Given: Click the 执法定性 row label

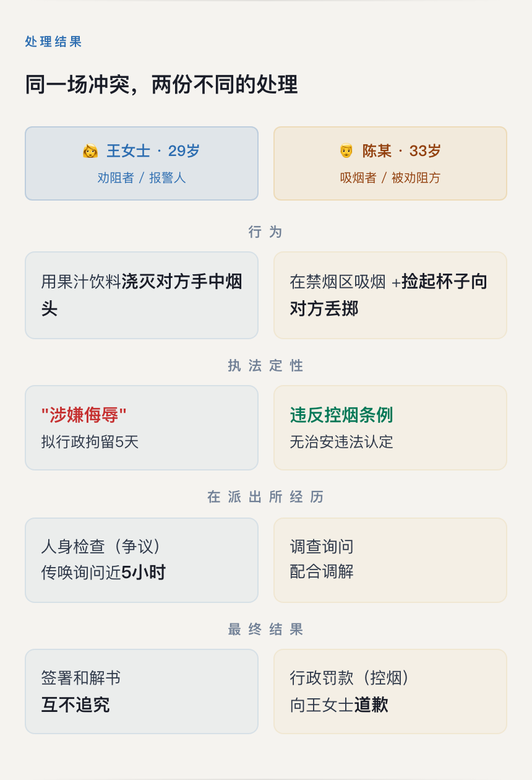Looking at the screenshot, I should coord(265,365).
